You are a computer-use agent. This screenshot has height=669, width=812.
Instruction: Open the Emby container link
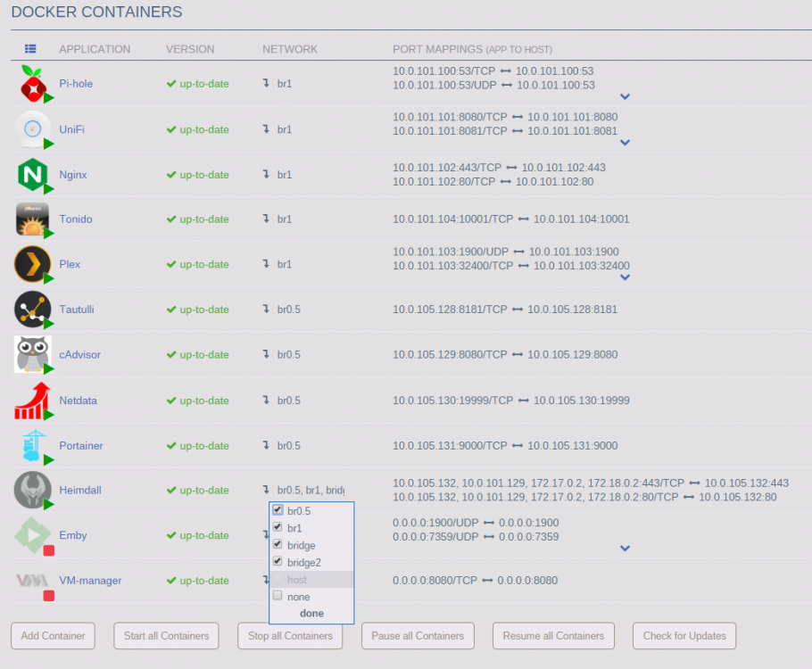tap(73, 535)
